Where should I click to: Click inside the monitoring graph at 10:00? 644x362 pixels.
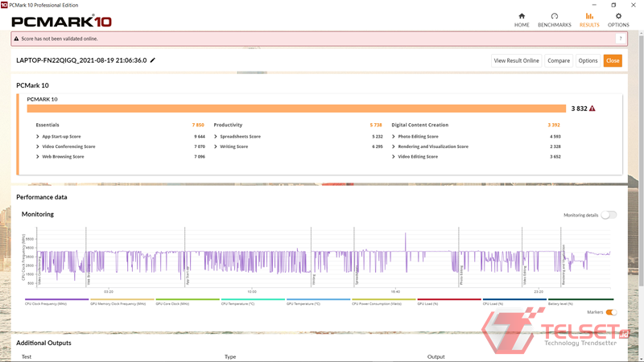[251, 265]
